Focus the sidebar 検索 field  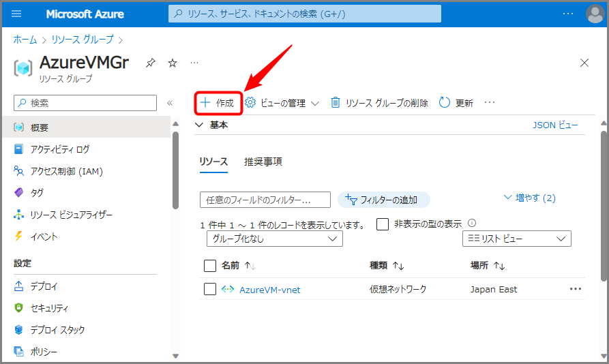coord(85,103)
